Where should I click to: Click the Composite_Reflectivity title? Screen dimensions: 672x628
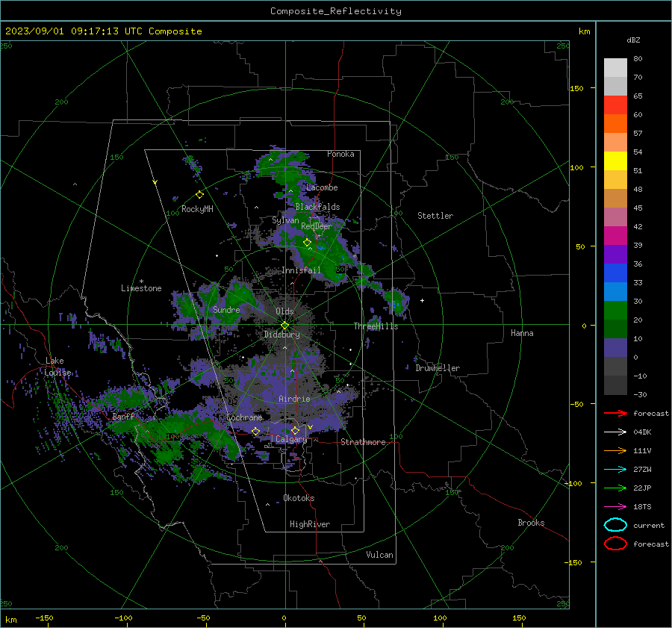[336, 11]
